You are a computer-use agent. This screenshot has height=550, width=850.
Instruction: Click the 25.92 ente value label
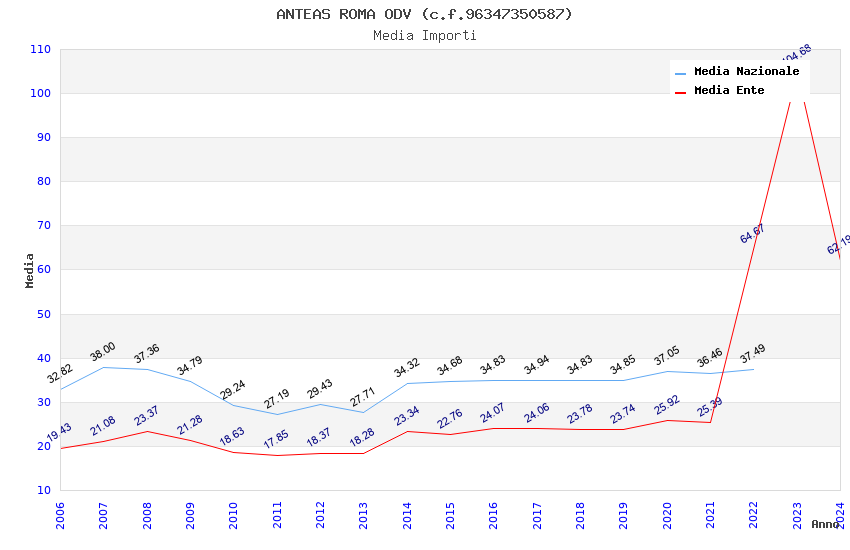coord(667,405)
